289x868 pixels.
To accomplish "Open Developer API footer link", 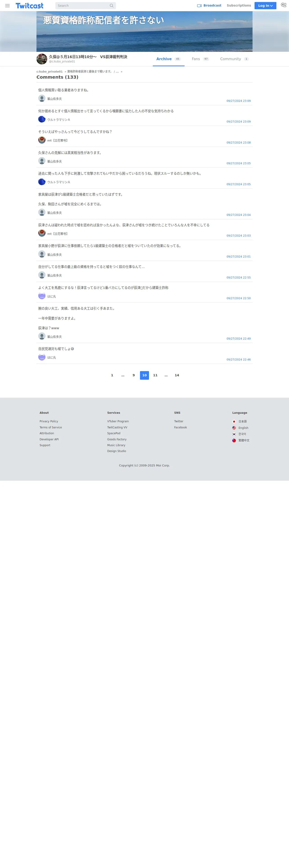I will click(49, 439).
